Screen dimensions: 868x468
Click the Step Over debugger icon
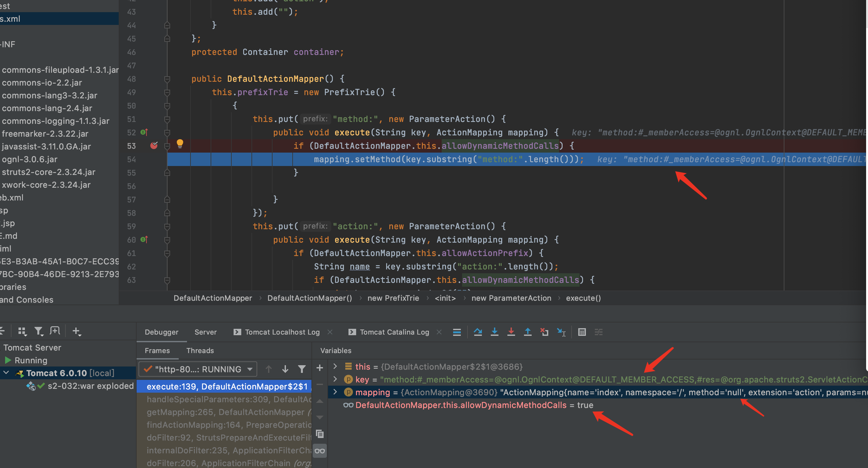[478, 332]
